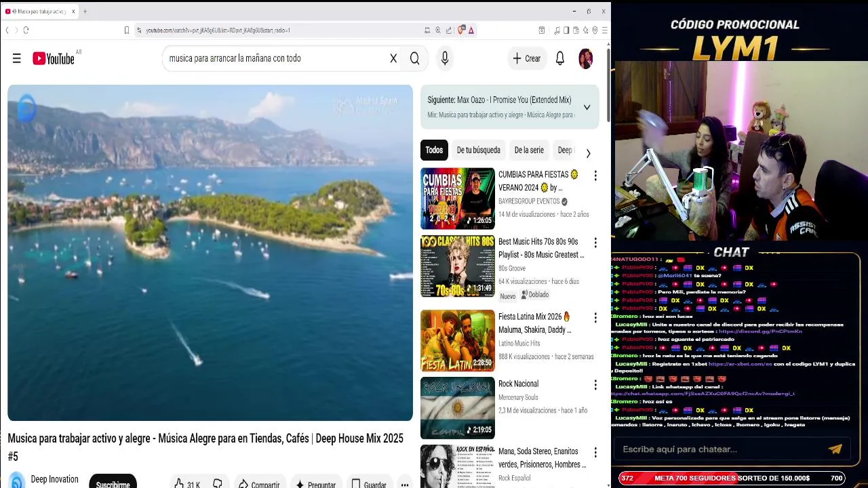Open the Fiesta Latina Mix 2026 title
Screen dimensions: 868x488
[535, 323]
